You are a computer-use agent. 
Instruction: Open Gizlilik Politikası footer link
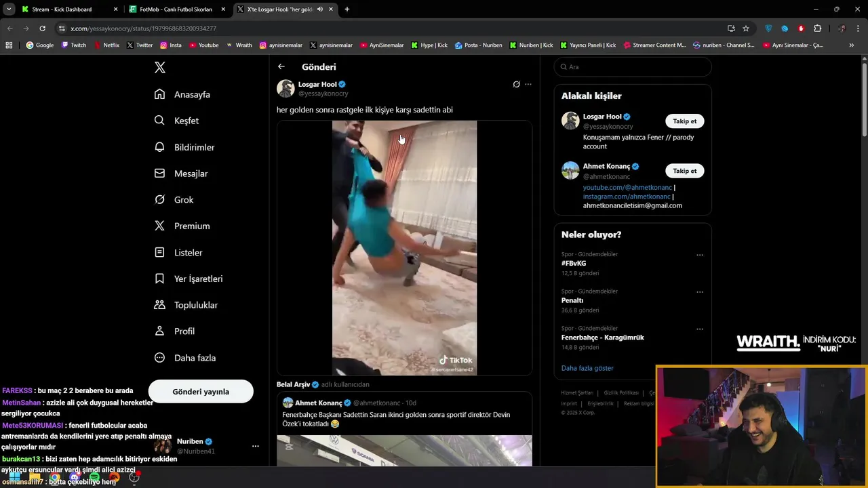click(x=621, y=392)
